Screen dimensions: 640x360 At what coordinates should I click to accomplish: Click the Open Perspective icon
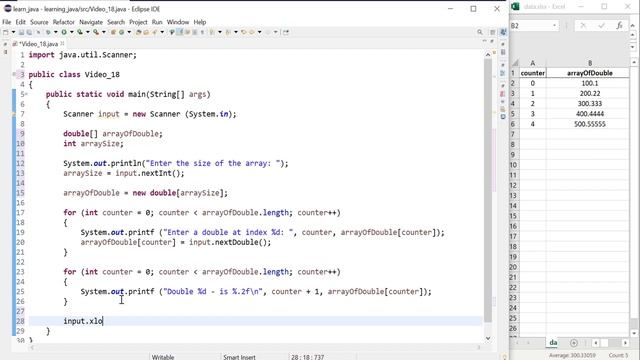point(493,32)
